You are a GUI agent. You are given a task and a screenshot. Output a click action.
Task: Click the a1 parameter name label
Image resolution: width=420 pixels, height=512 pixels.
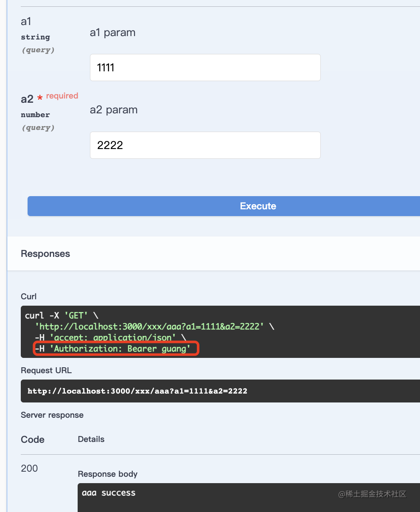[26, 21]
